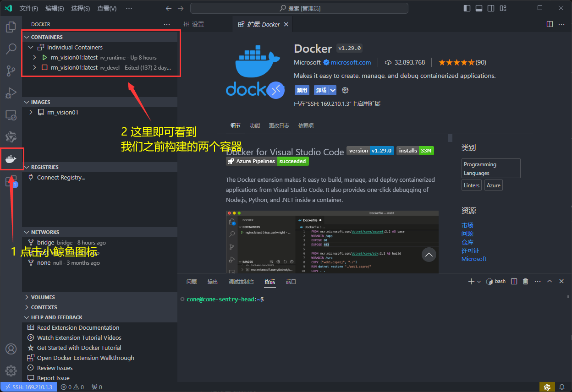Image resolution: width=572 pixels, height=392 pixels.
Task: Split the editor to the right
Action: [550, 24]
